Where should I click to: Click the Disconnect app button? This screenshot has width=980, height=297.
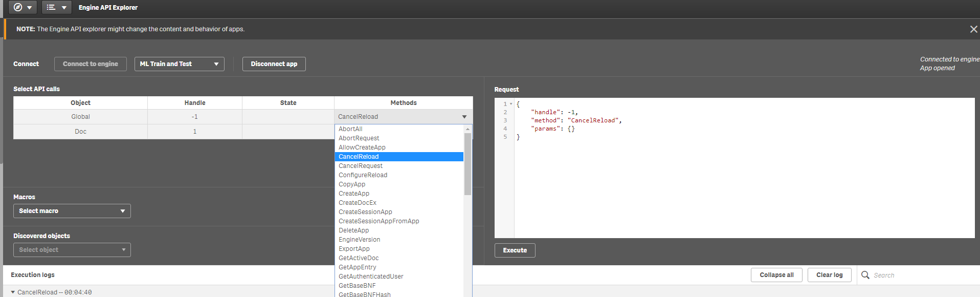pos(274,64)
